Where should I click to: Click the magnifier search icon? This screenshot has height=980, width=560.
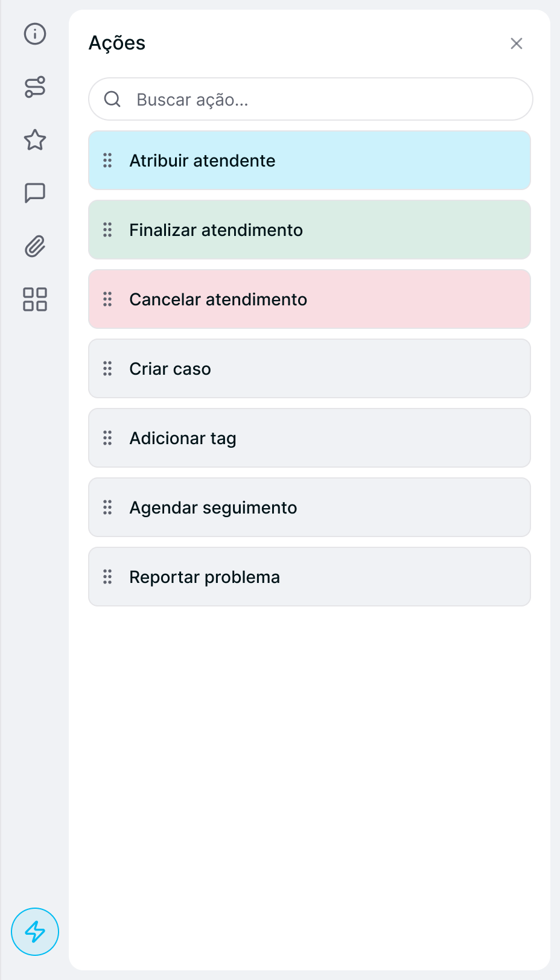[112, 99]
